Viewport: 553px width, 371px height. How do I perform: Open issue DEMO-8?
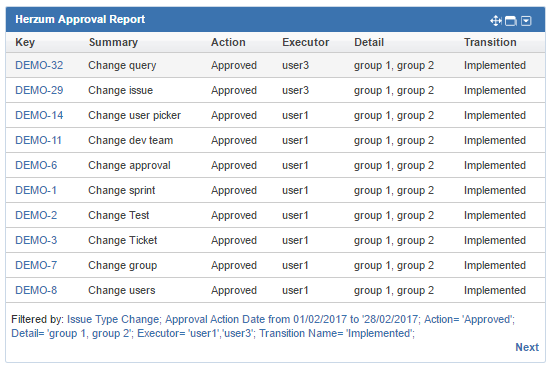tap(36, 291)
